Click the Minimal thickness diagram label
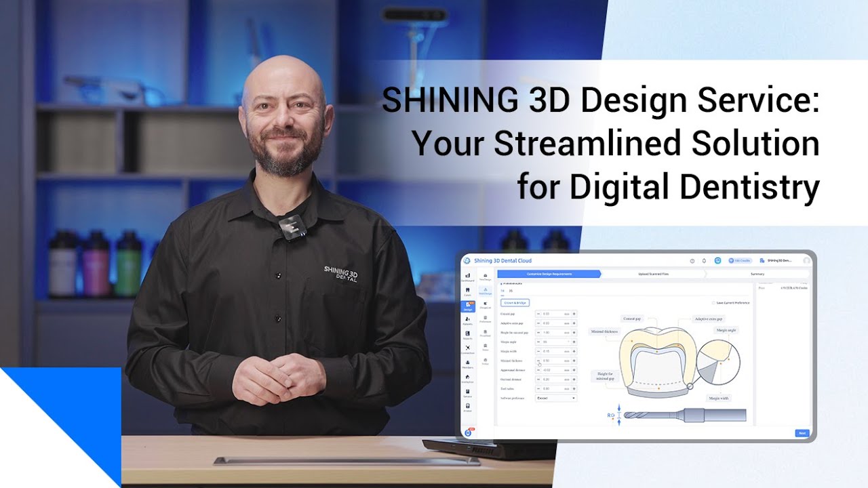 click(605, 331)
